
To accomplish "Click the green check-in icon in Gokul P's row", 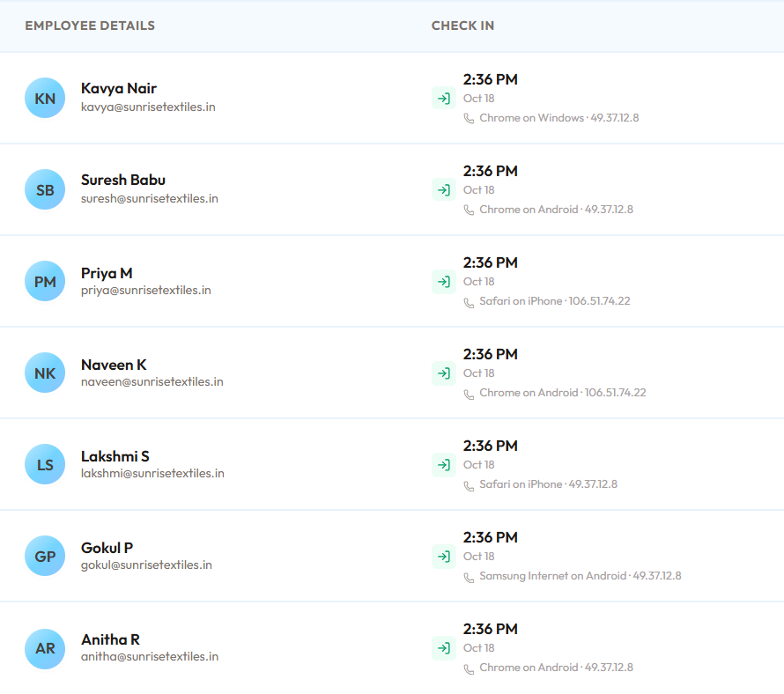I will pyautogui.click(x=443, y=556).
